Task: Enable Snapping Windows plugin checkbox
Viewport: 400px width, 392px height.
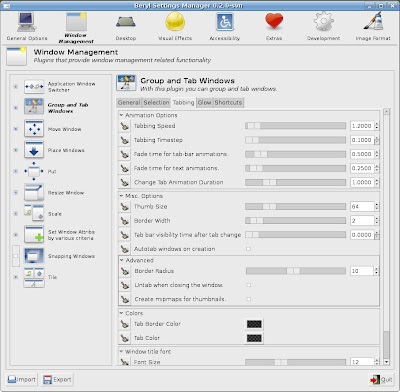Action: point(15,256)
